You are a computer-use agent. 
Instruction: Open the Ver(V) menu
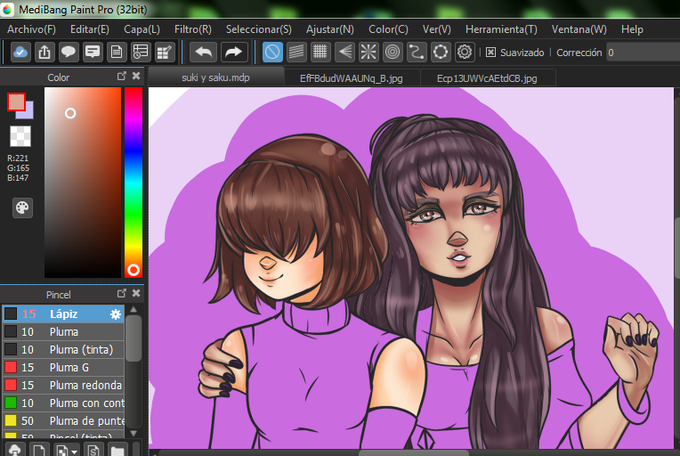[x=437, y=29]
